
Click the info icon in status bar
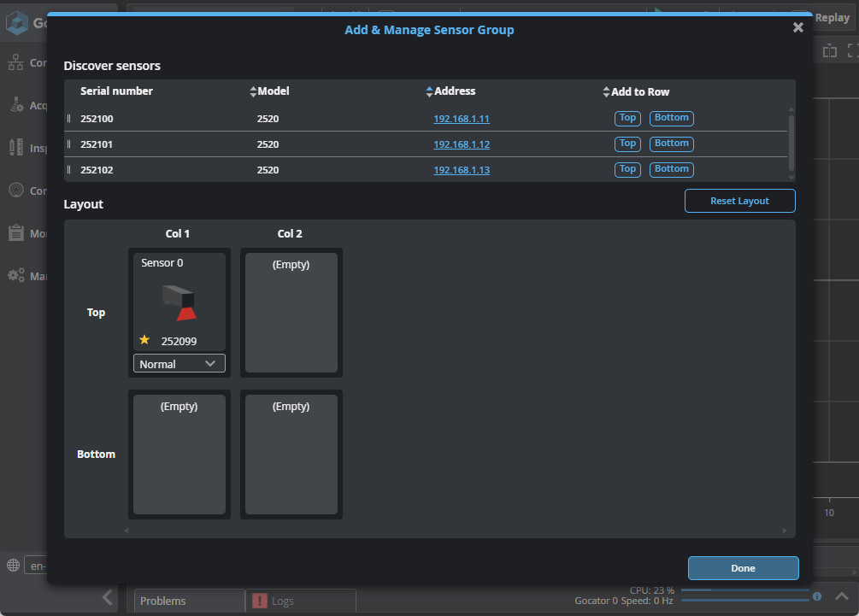817,596
